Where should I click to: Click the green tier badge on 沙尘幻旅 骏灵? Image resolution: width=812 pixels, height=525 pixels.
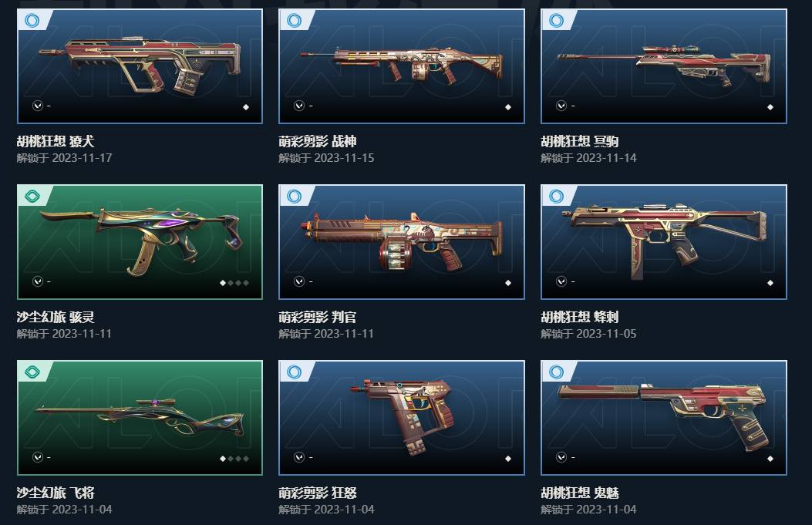click(32, 197)
